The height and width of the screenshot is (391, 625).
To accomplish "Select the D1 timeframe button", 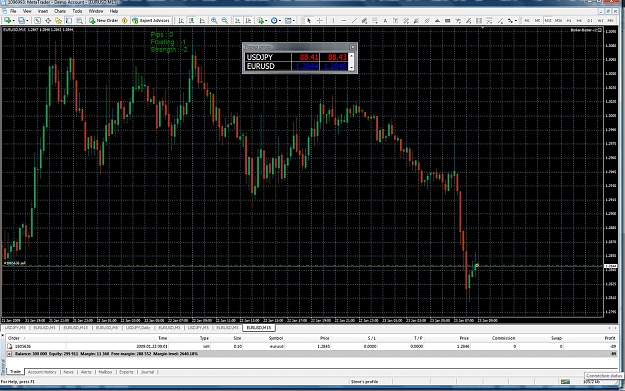I will pyautogui.click(x=590, y=20).
